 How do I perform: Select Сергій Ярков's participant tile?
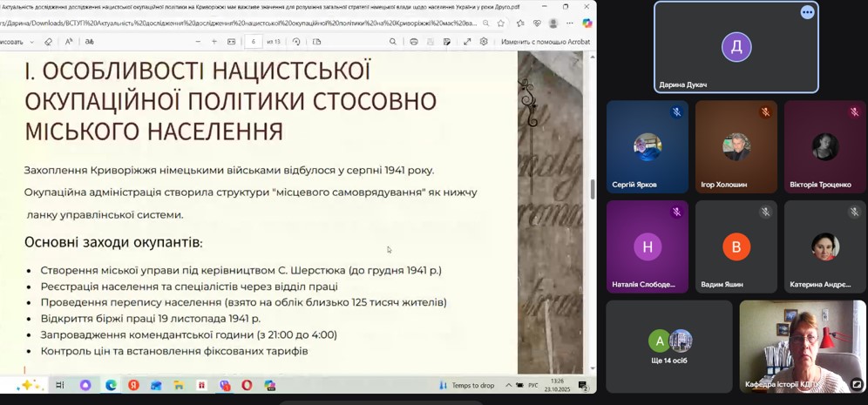[647, 147]
